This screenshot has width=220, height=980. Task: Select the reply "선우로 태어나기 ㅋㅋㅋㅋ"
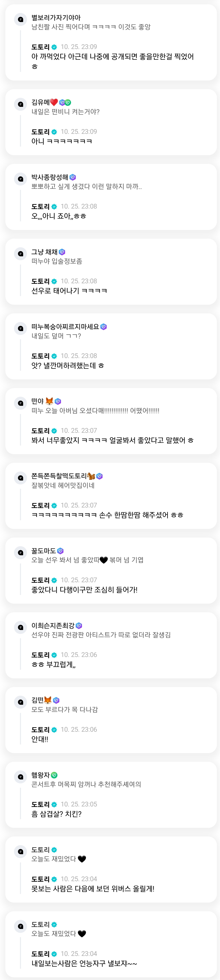coord(69,291)
